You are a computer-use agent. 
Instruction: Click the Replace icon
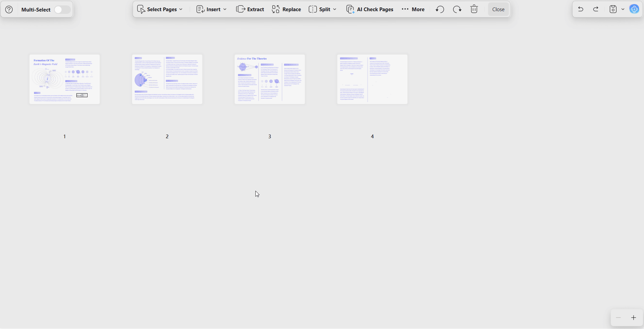point(276,9)
